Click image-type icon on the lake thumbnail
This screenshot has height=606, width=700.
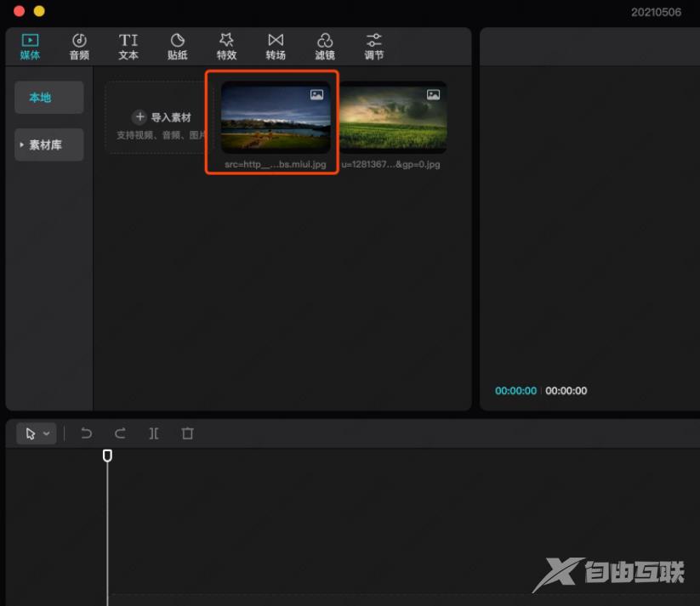pos(317,94)
